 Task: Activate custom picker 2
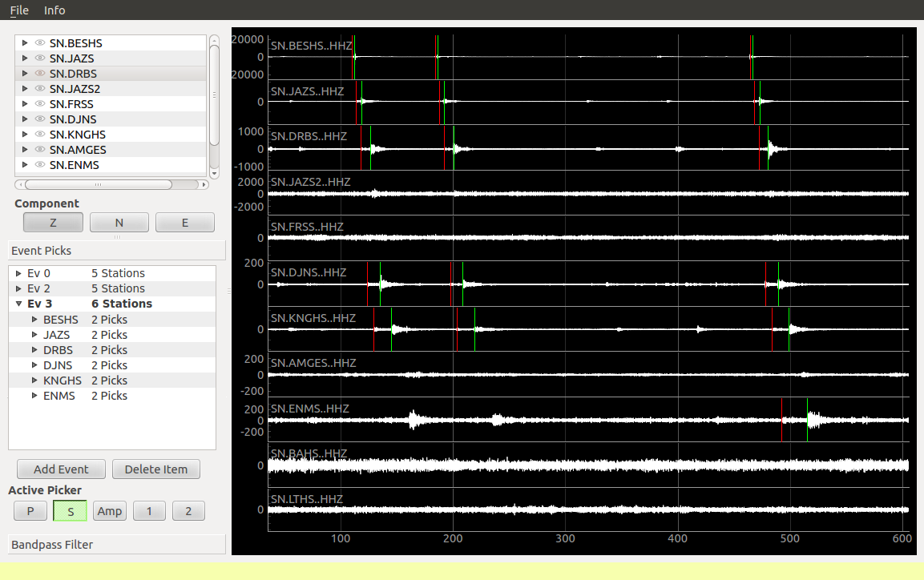tap(188, 511)
